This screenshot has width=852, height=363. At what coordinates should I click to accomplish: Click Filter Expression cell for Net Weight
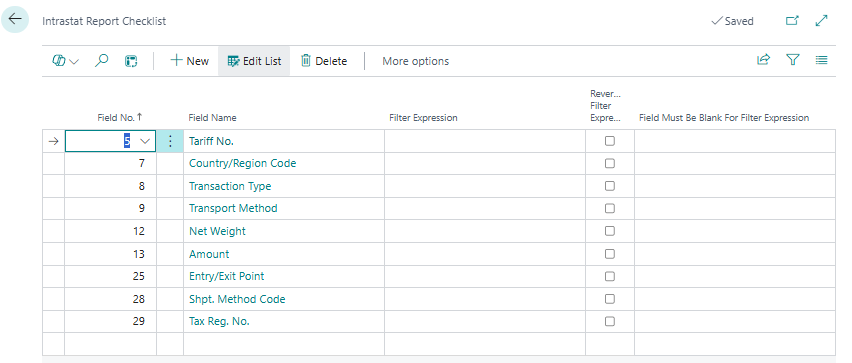point(485,231)
